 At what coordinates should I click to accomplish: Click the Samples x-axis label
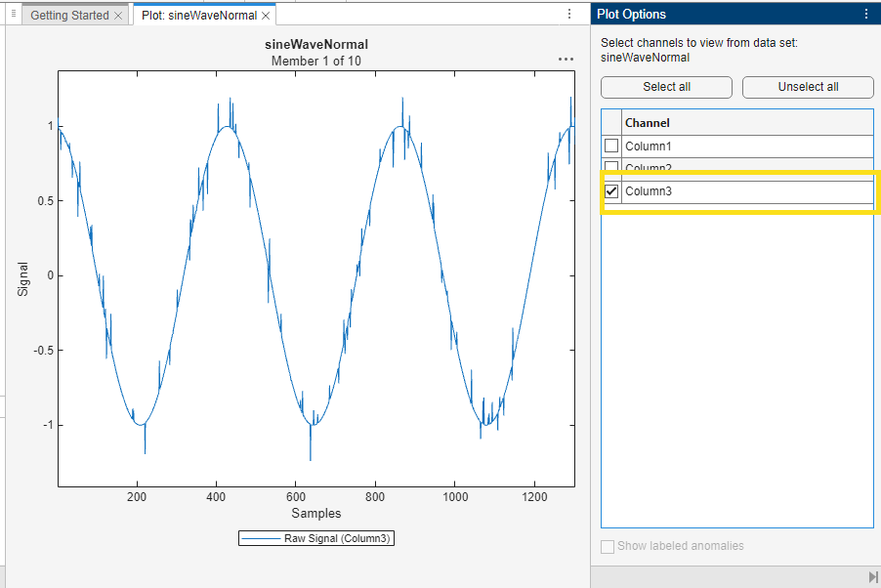[x=316, y=513]
